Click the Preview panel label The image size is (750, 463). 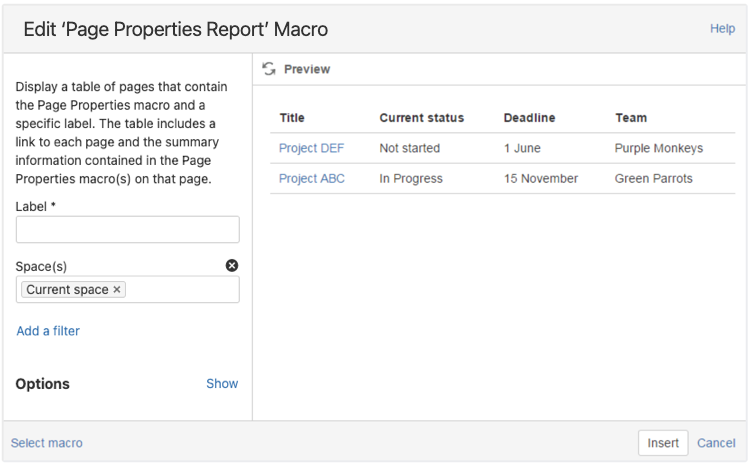click(307, 69)
